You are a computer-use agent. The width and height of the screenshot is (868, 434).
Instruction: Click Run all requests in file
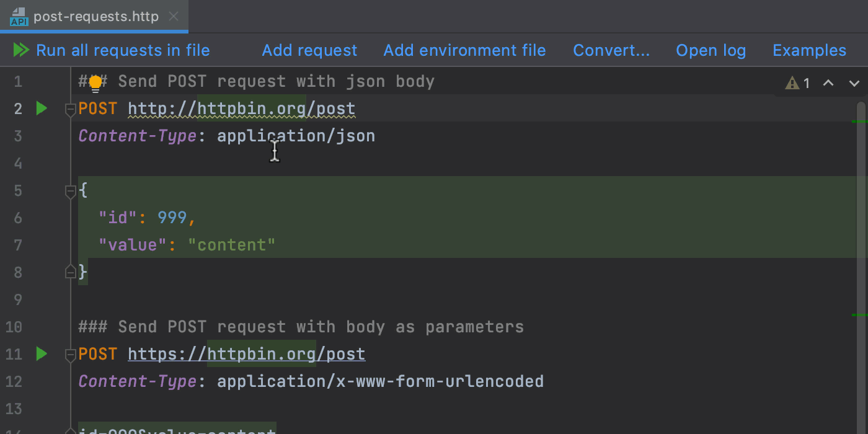tap(123, 50)
